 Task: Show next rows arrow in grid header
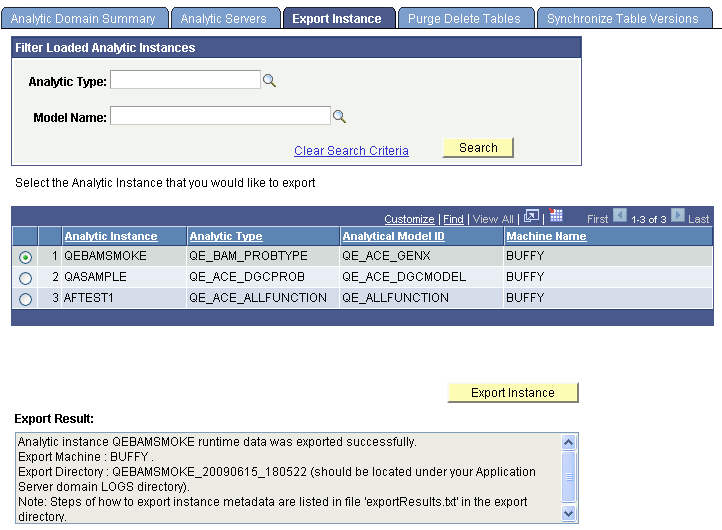coord(677,215)
